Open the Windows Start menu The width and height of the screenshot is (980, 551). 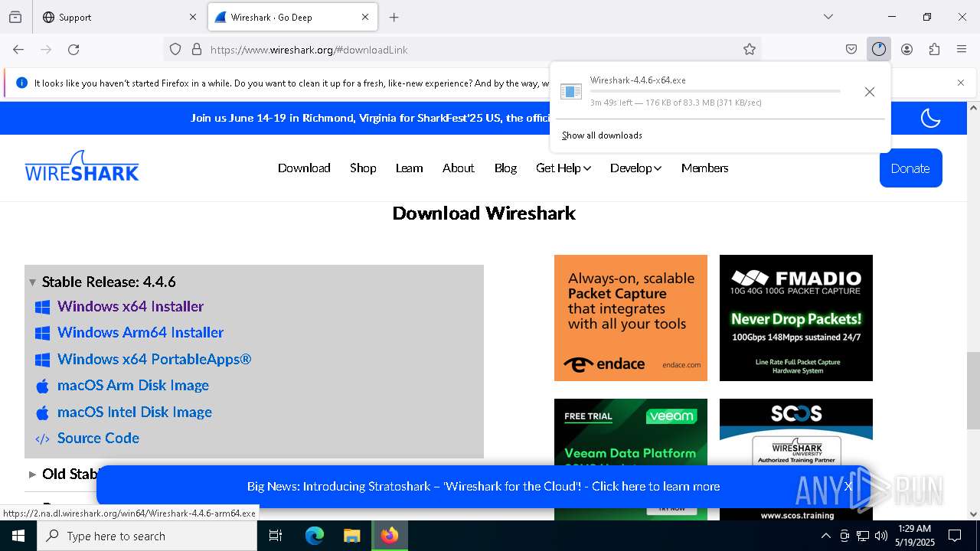pos(18,536)
